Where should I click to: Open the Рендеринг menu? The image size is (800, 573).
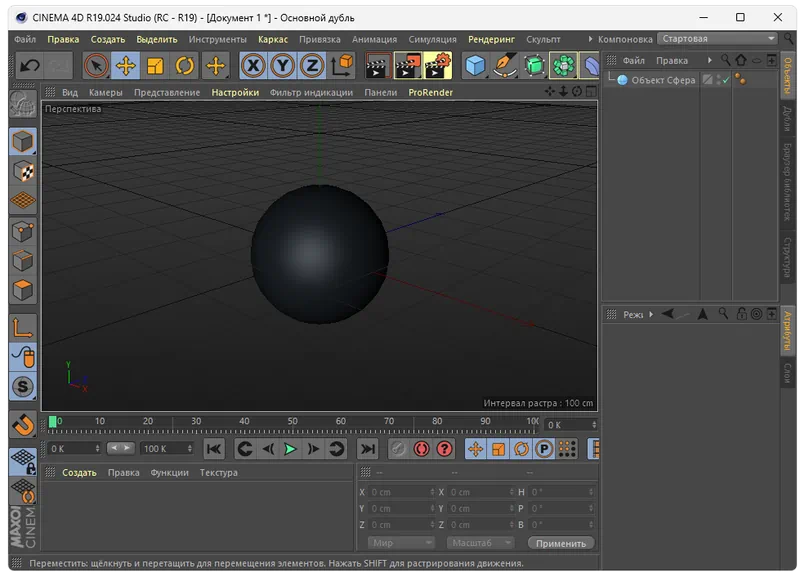[491, 39]
